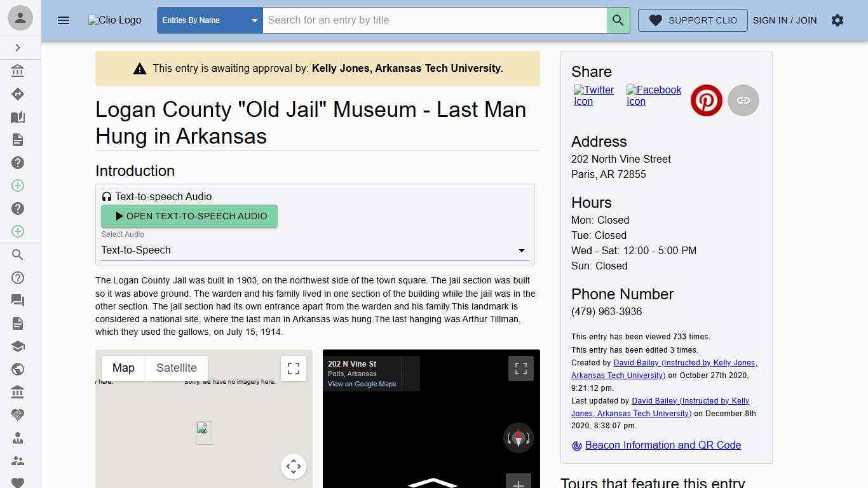Viewport: 868px width, 488px height.
Task: Toggle fullscreen on the left map
Action: click(x=293, y=368)
